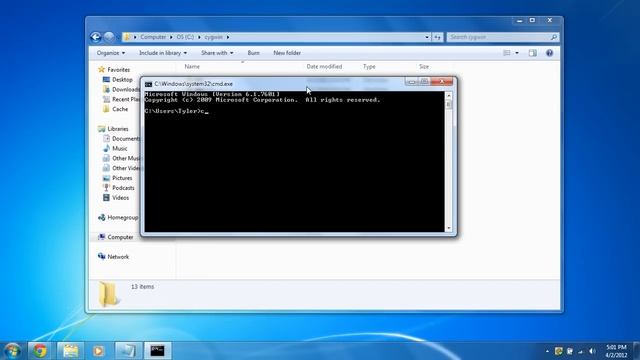Open Homegroup in navigation pane

click(x=118, y=218)
